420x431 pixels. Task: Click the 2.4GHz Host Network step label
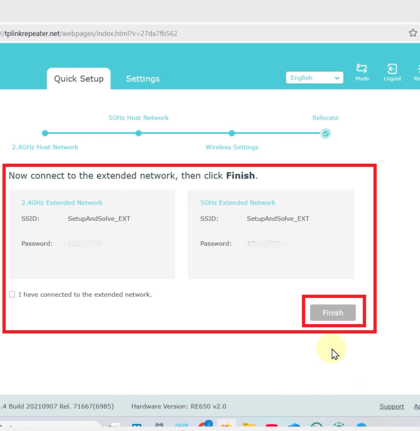(45, 147)
